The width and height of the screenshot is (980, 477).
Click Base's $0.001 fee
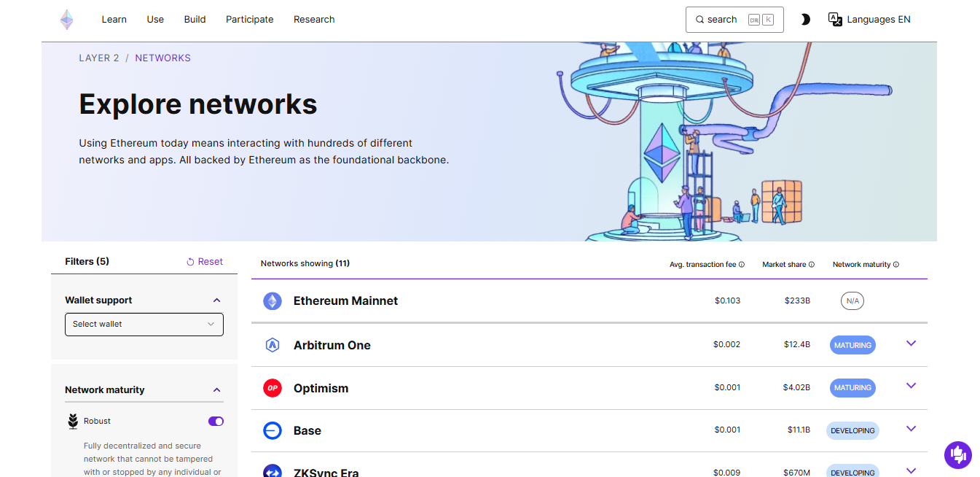click(x=727, y=430)
